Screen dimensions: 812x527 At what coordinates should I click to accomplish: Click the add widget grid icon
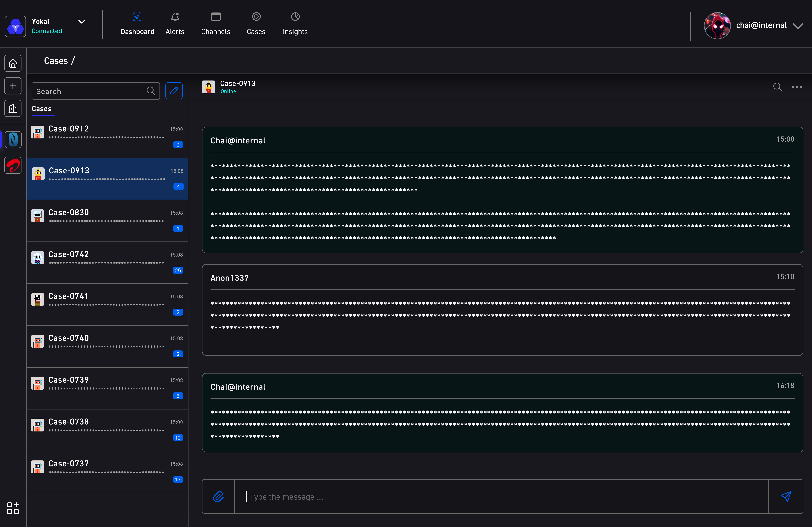coord(13,508)
